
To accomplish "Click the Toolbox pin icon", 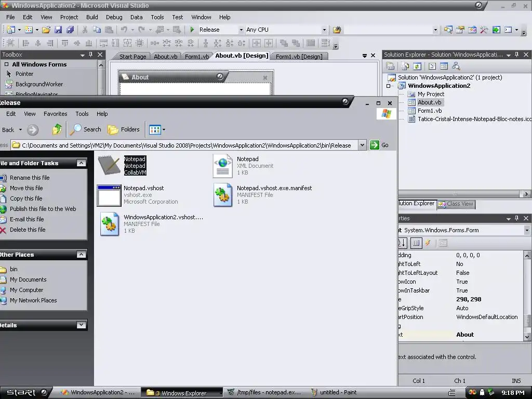I will (90, 54).
